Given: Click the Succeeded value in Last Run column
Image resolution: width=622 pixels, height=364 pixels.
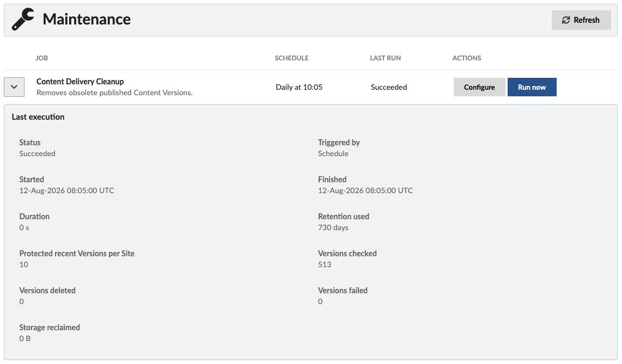Looking at the screenshot, I should click(389, 87).
